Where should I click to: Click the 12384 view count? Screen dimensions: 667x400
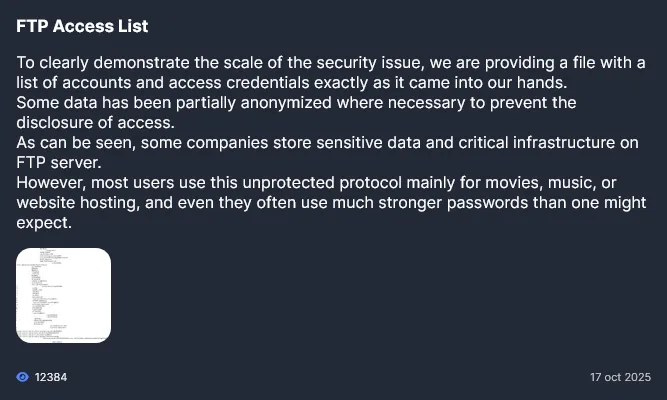point(50,377)
